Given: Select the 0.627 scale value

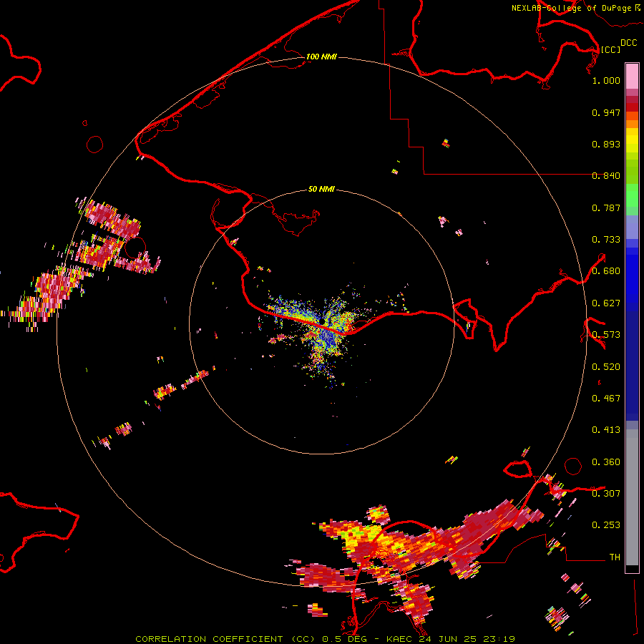Looking at the screenshot, I should click(606, 303).
